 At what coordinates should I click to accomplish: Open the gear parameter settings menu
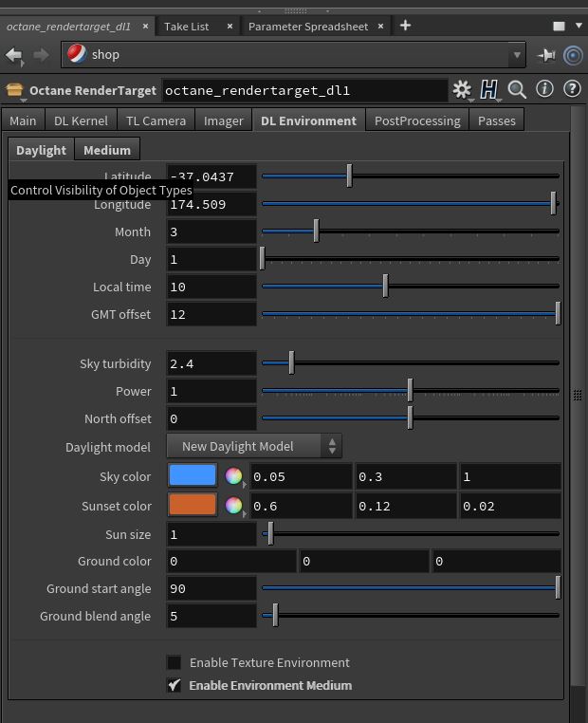pyautogui.click(x=462, y=90)
